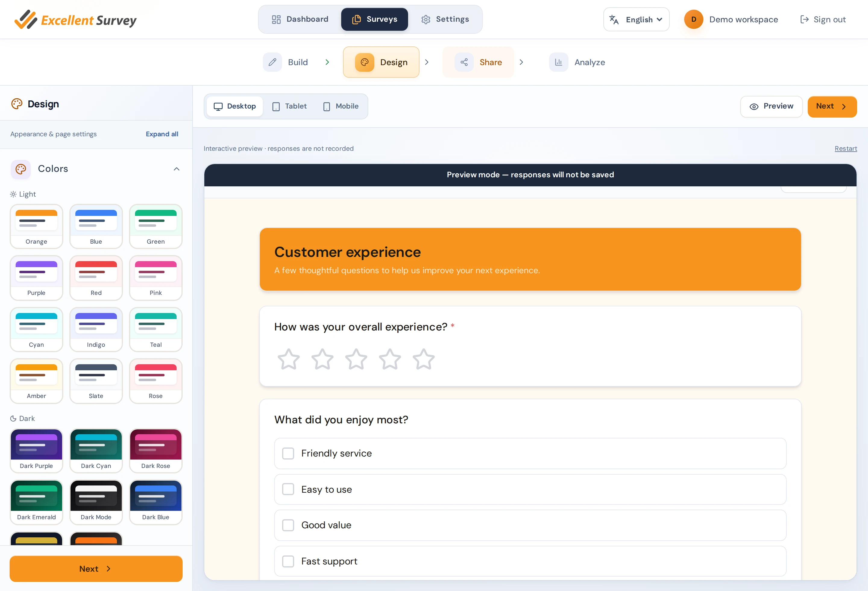Viewport: 868px width, 591px height.
Task: Click the sign out arrow icon
Action: [x=804, y=19]
